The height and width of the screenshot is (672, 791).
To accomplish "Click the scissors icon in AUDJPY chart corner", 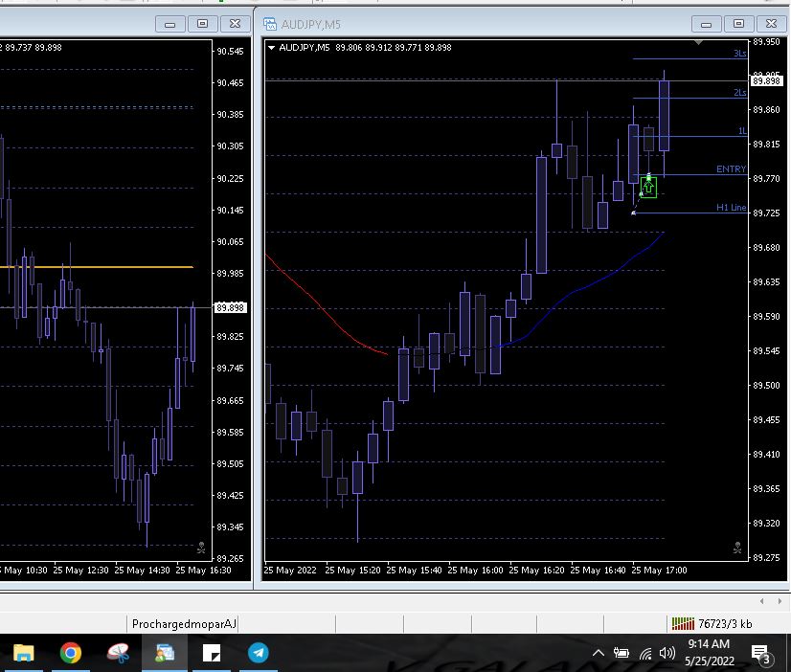I will pyautogui.click(x=737, y=549).
